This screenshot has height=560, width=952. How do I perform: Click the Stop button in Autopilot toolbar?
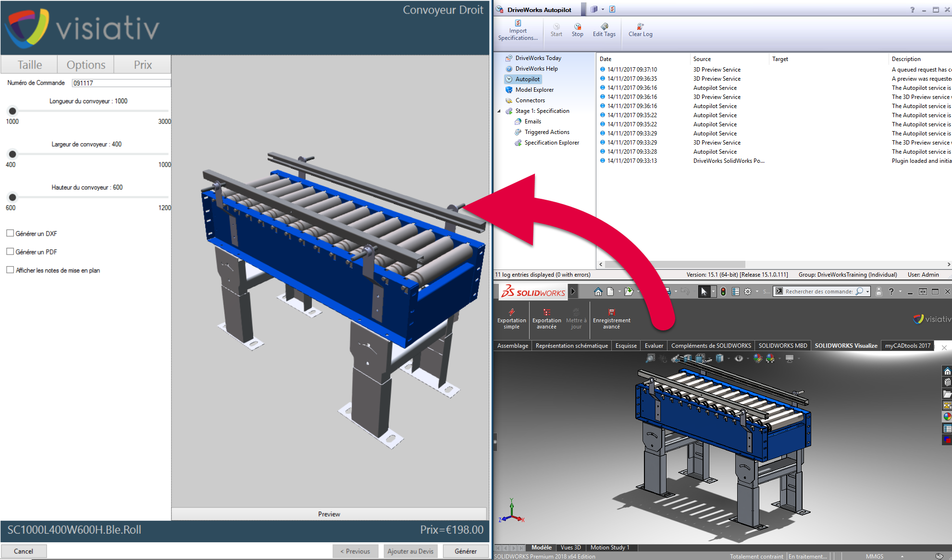point(577,30)
